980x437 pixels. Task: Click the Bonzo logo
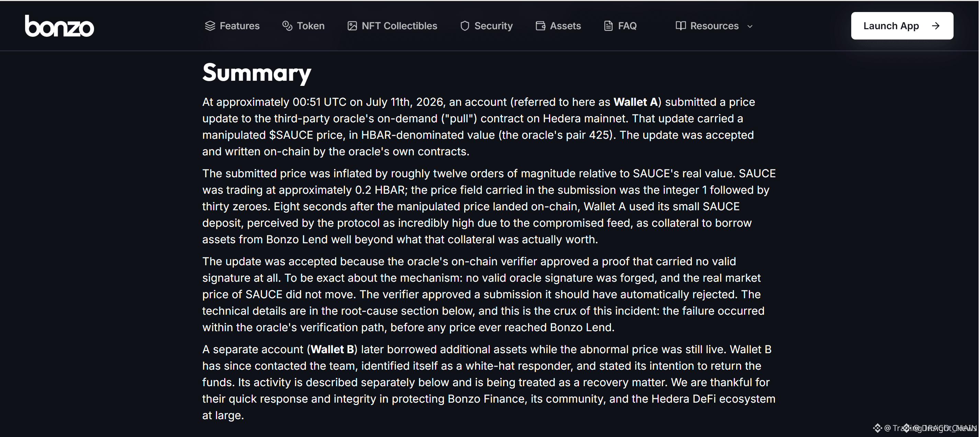click(x=59, y=26)
